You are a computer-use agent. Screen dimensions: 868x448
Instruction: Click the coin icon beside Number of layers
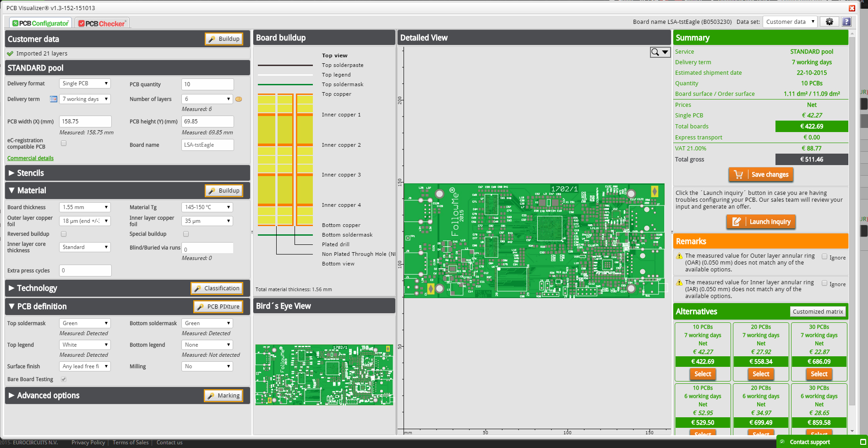[239, 99]
